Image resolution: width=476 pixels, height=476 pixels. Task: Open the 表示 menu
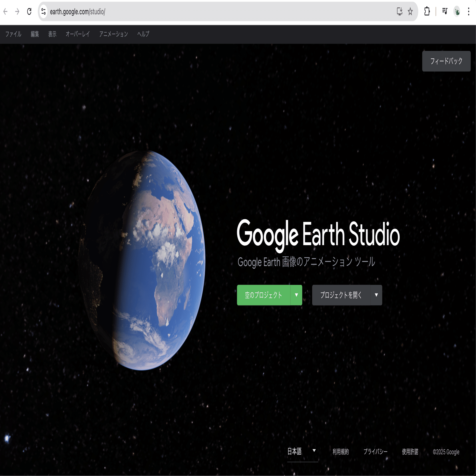pos(52,34)
